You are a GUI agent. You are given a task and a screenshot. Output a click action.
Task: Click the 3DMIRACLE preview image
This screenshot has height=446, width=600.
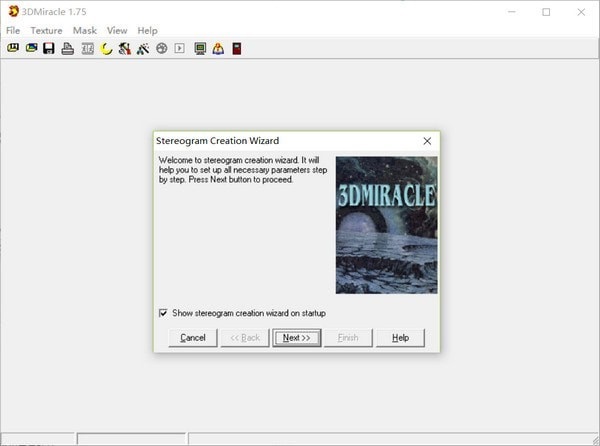point(386,224)
